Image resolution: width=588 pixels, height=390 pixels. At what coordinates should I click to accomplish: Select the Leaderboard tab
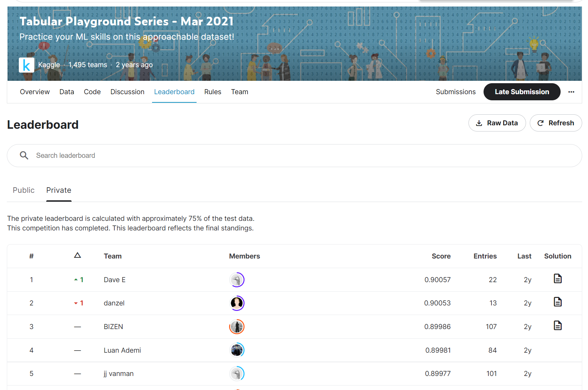click(x=174, y=92)
